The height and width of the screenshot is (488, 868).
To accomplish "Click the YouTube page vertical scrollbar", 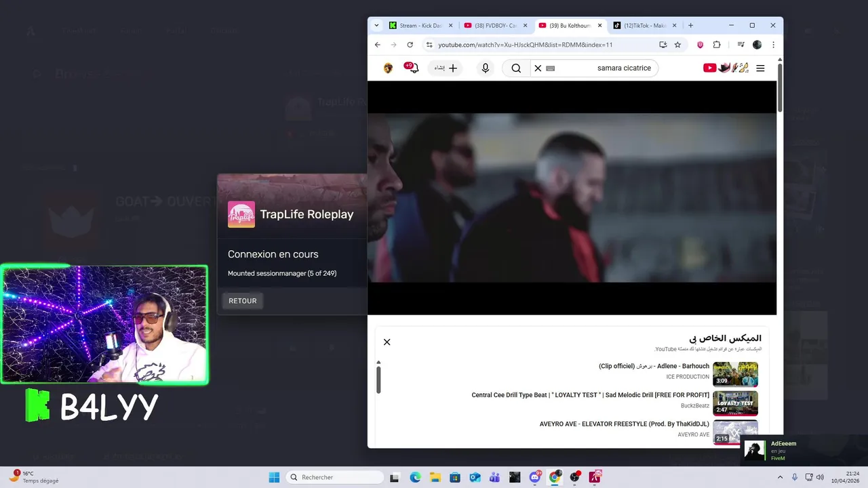I will [780, 88].
